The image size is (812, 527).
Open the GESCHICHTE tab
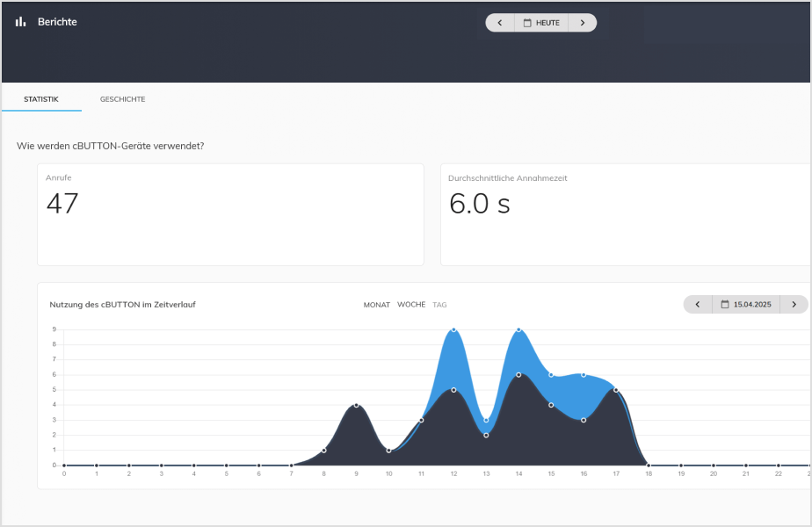[x=123, y=99]
